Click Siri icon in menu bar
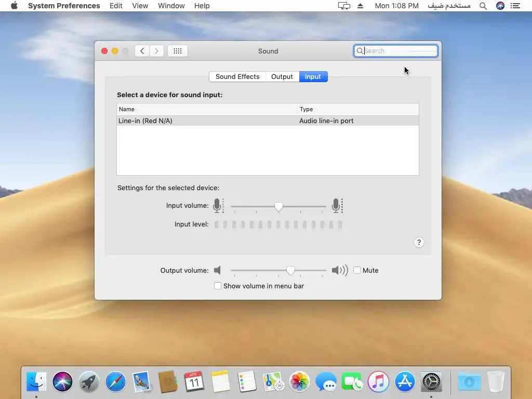532x399 pixels. [x=500, y=6]
